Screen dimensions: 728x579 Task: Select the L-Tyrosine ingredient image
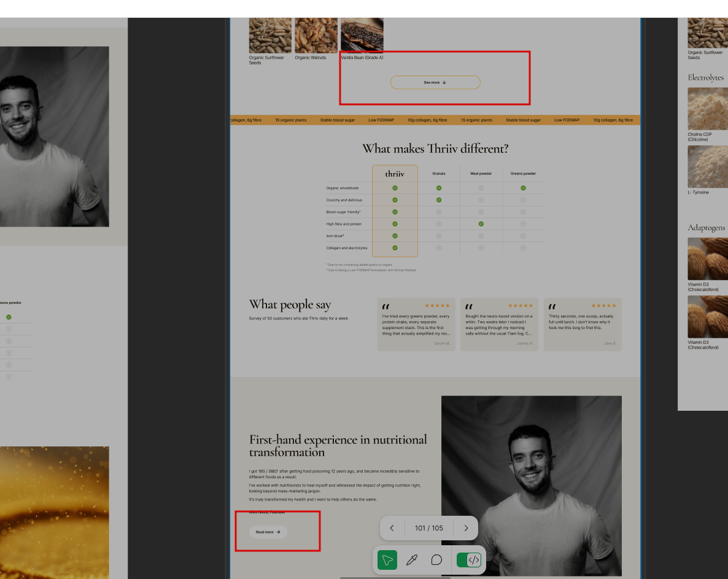click(708, 166)
